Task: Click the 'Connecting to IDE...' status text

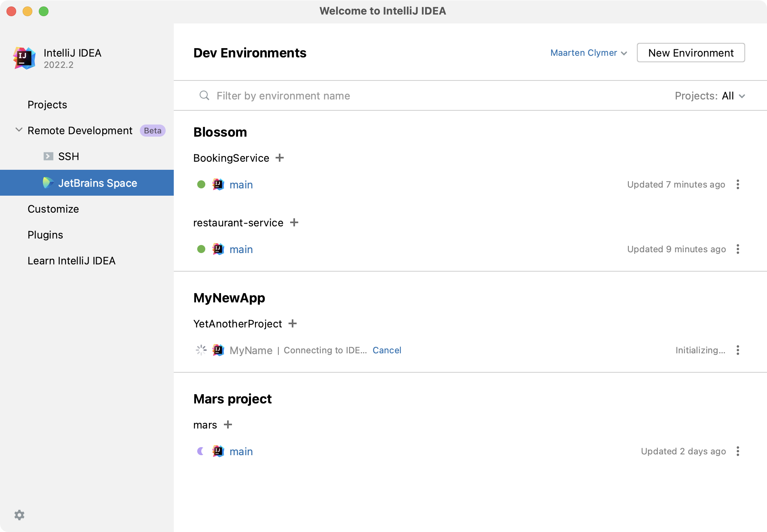Action: [x=325, y=350]
